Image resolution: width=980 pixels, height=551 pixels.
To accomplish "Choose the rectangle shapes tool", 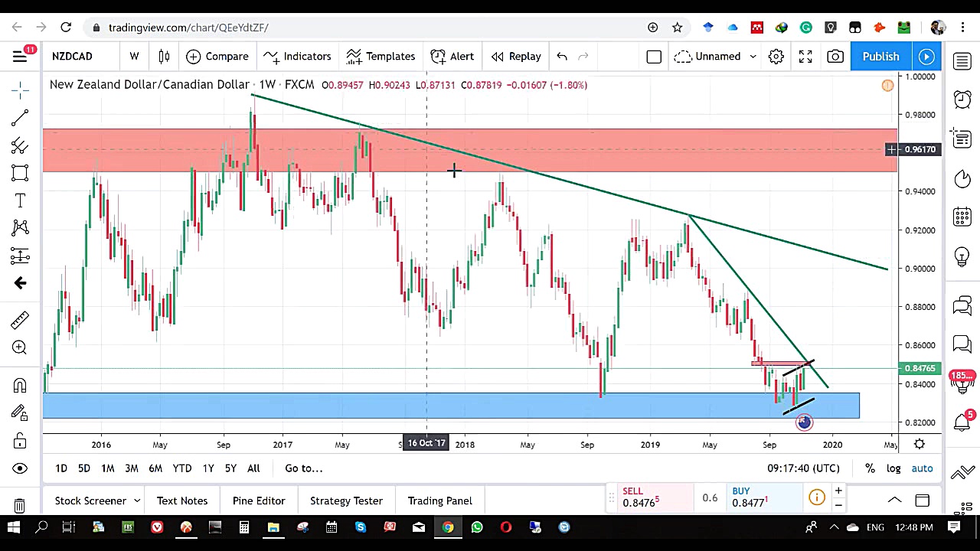I will pyautogui.click(x=20, y=173).
